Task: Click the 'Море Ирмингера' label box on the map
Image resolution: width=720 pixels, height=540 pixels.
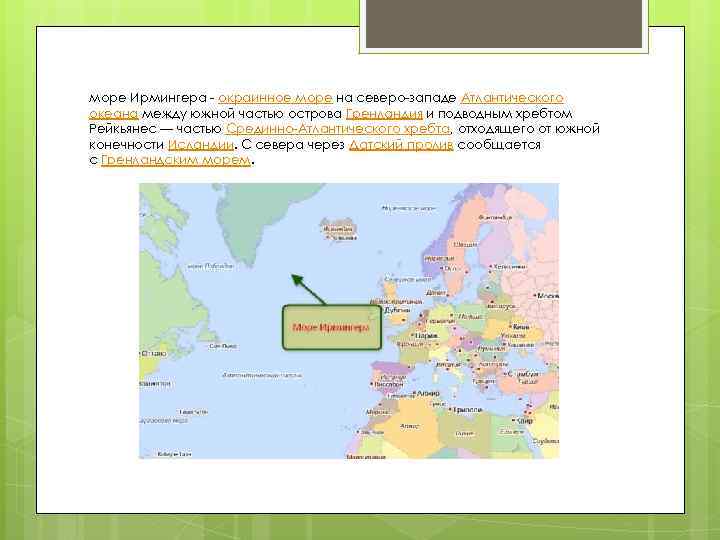Action: tap(332, 327)
